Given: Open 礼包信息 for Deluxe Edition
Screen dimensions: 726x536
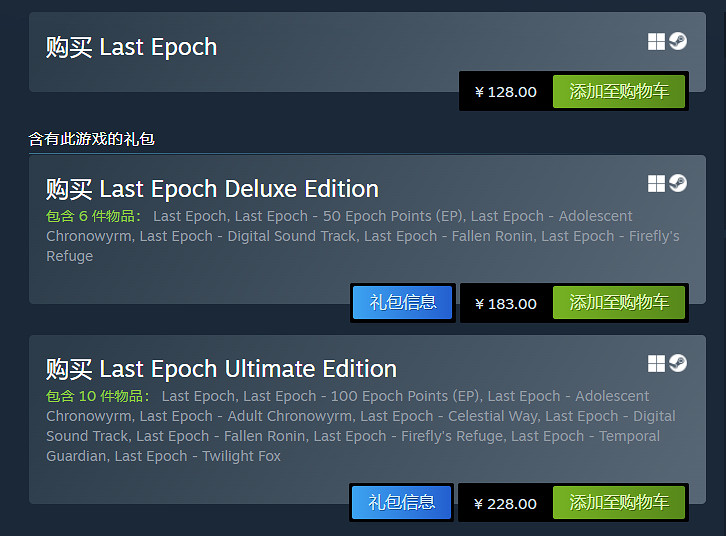Looking at the screenshot, I should tap(403, 303).
